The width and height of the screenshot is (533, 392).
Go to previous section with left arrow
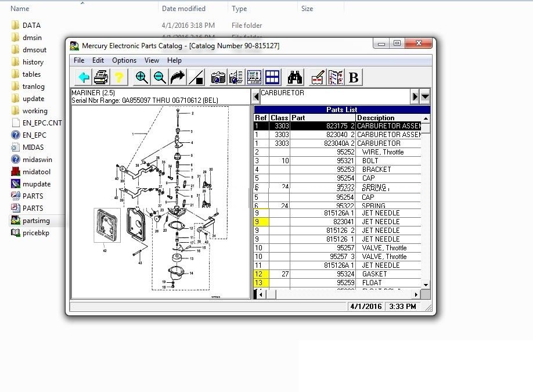256,97
